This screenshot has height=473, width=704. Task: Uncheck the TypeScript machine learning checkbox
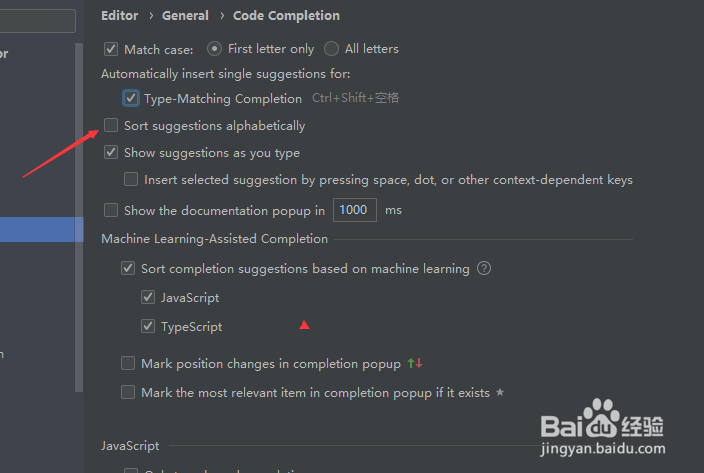pos(148,326)
